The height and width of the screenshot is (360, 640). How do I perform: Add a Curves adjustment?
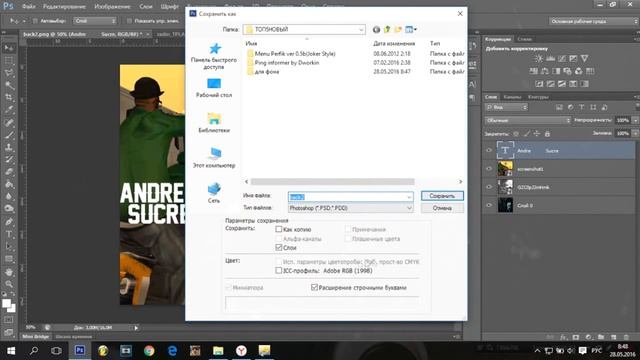[x=562, y=59]
